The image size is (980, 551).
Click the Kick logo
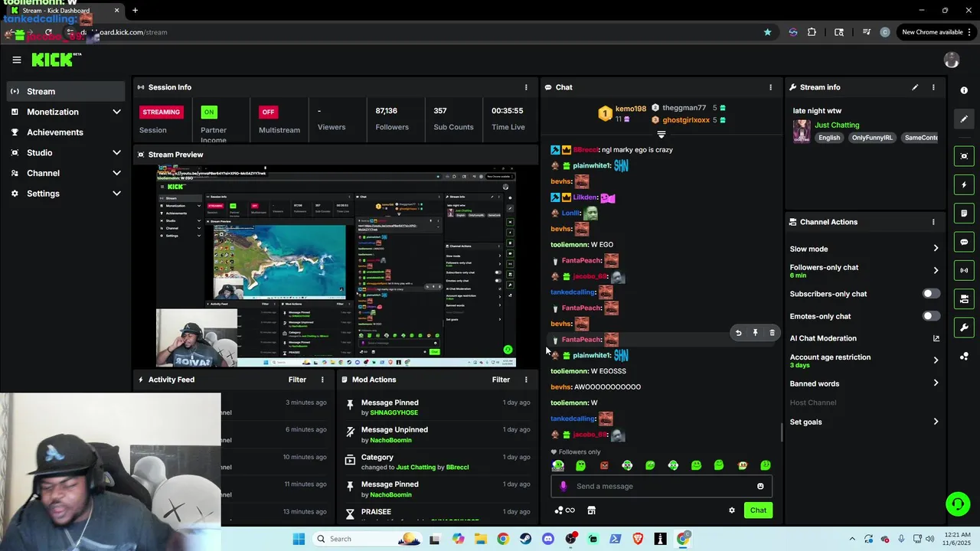click(x=55, y=60)
